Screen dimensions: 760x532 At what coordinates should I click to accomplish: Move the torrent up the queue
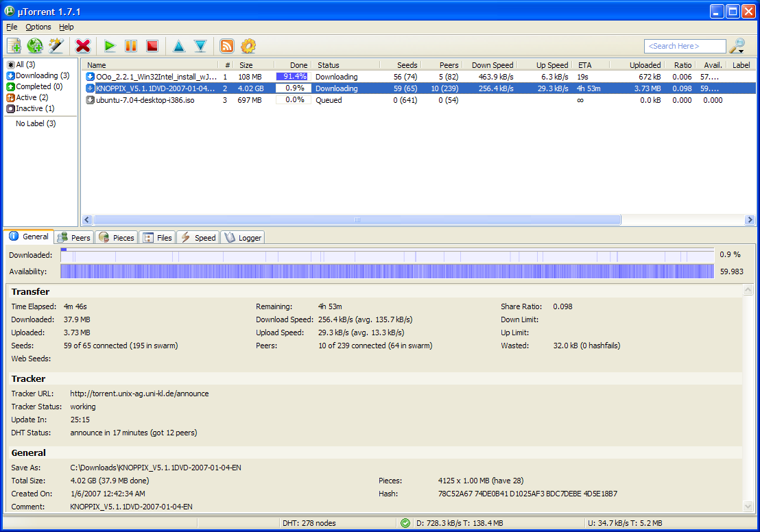pos(178,45)
